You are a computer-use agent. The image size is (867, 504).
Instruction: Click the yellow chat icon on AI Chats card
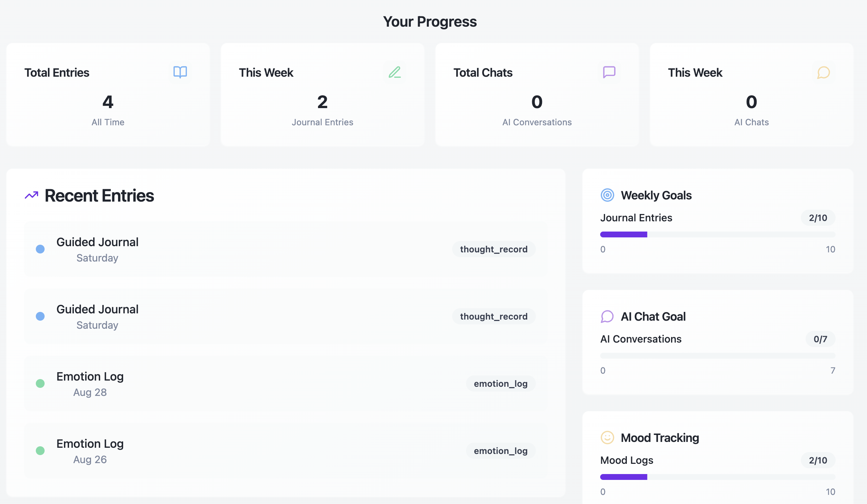[823, 73]
